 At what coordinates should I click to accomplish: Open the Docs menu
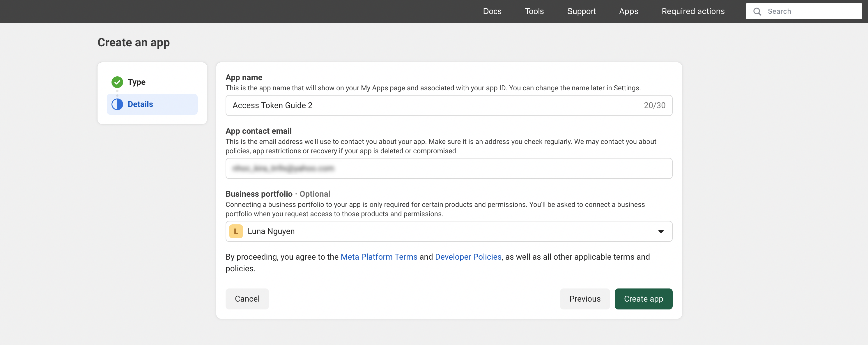[x=492, y=11]
